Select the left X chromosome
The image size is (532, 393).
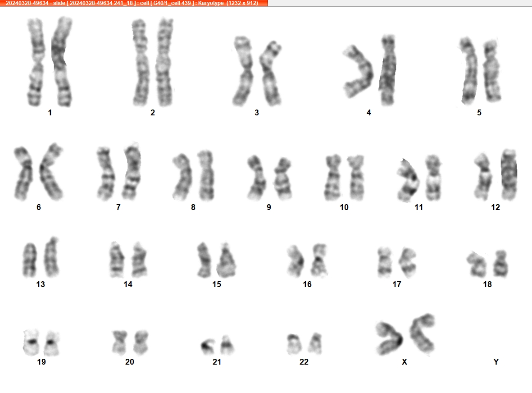click(x=390, y=338)
